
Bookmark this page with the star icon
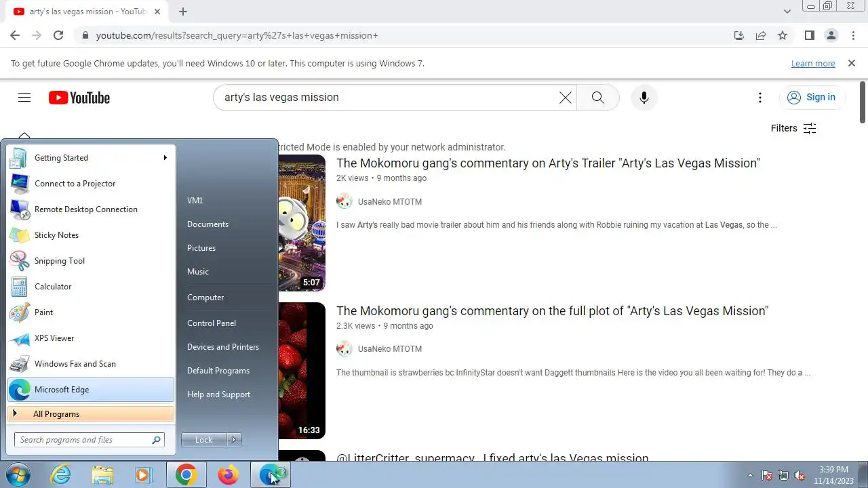tap(783, 35)
